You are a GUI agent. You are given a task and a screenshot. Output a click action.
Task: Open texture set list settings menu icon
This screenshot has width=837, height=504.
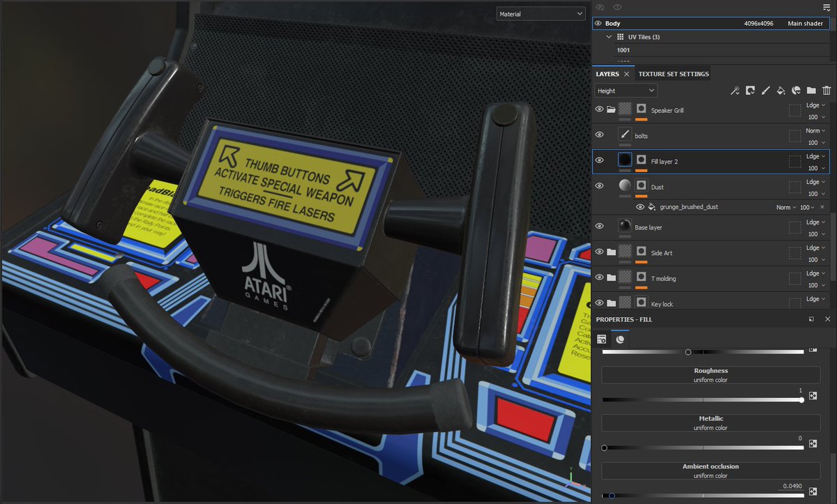point(827,7)
